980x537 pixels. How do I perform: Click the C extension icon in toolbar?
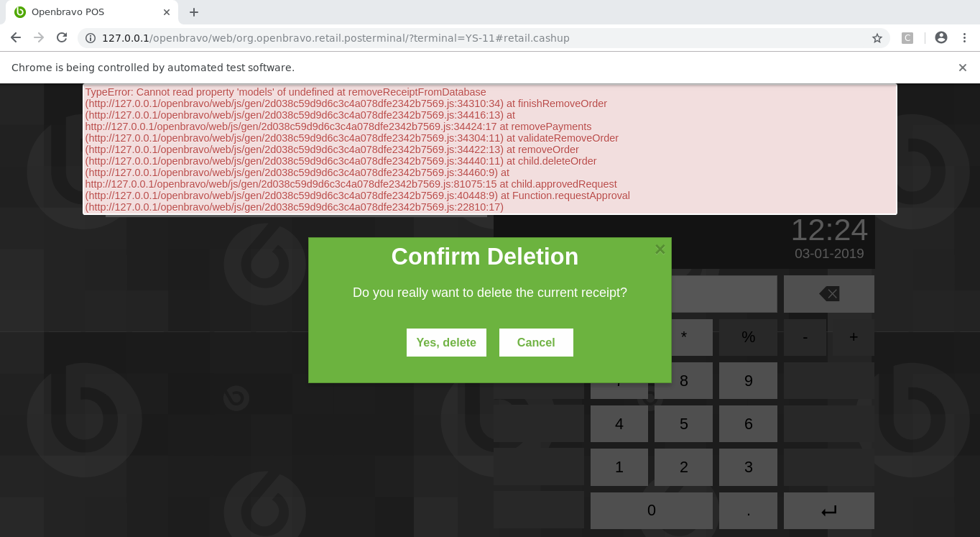[x=907, y=38]
